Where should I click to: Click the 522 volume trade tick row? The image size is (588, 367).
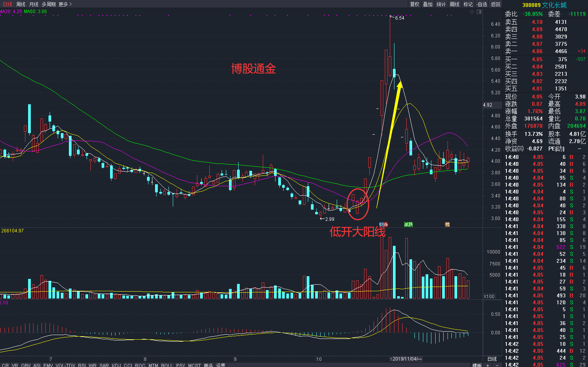(x=545, y=247)
